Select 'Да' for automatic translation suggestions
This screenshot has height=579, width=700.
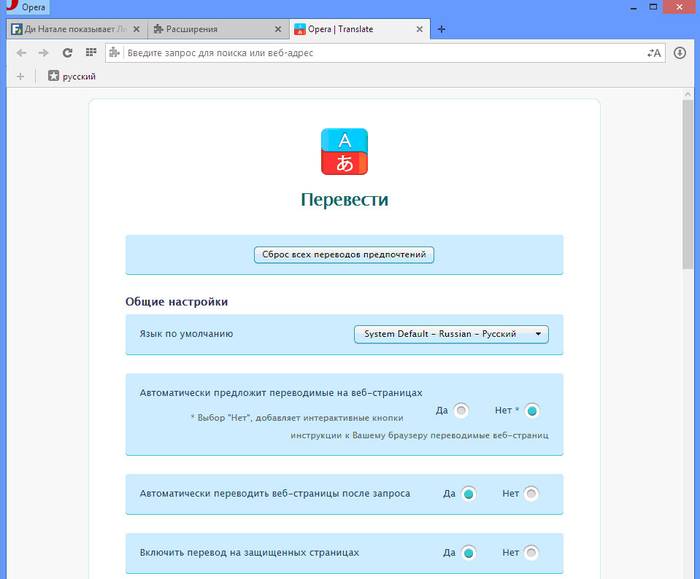click(x=461, y=410)
